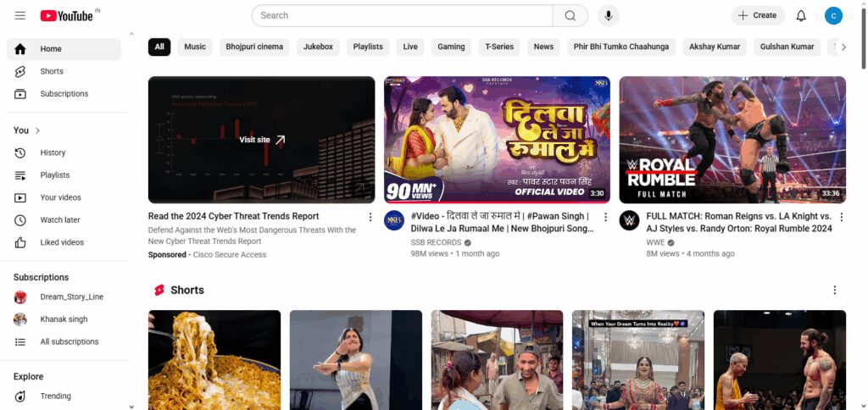Open options menu for sponsored ad
868x410 pixels.
[x=370, y=217]
